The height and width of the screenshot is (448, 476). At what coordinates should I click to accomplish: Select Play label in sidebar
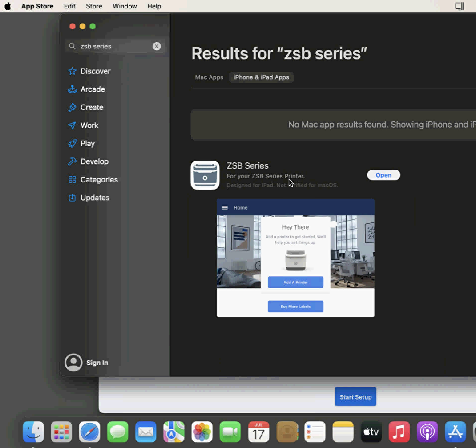coord(88,144)
